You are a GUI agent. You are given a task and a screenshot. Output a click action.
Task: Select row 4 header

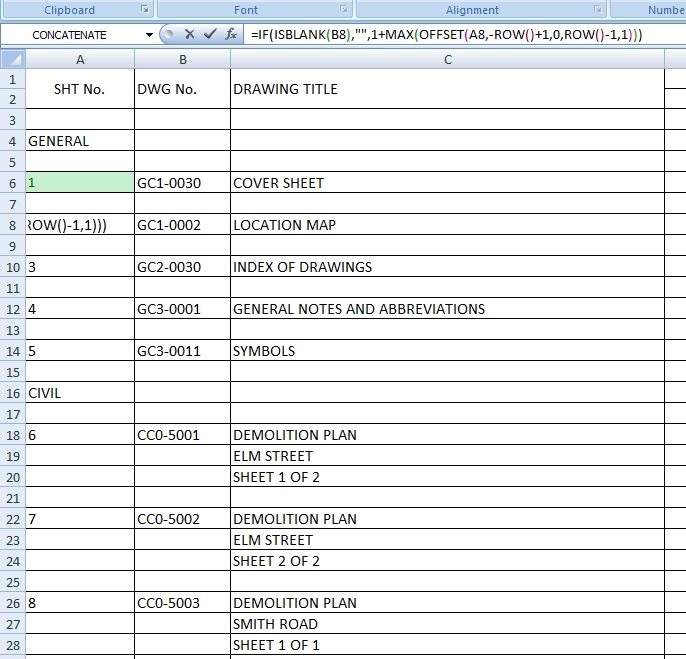(x=13, y=141)
